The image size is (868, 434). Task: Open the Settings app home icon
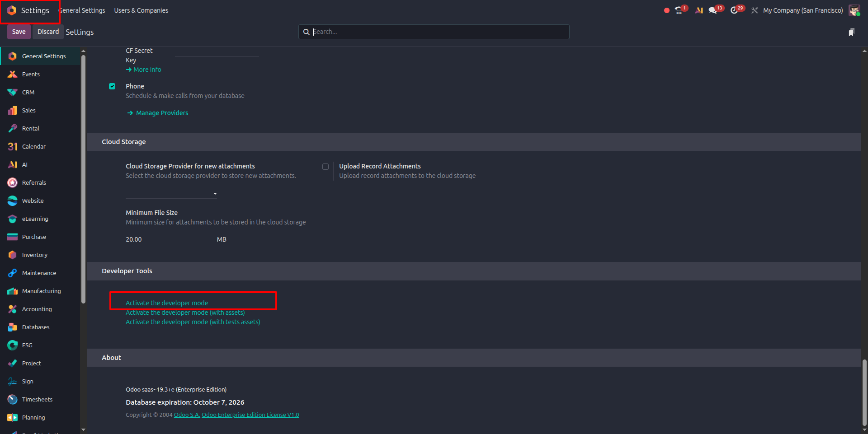[12, 10]
